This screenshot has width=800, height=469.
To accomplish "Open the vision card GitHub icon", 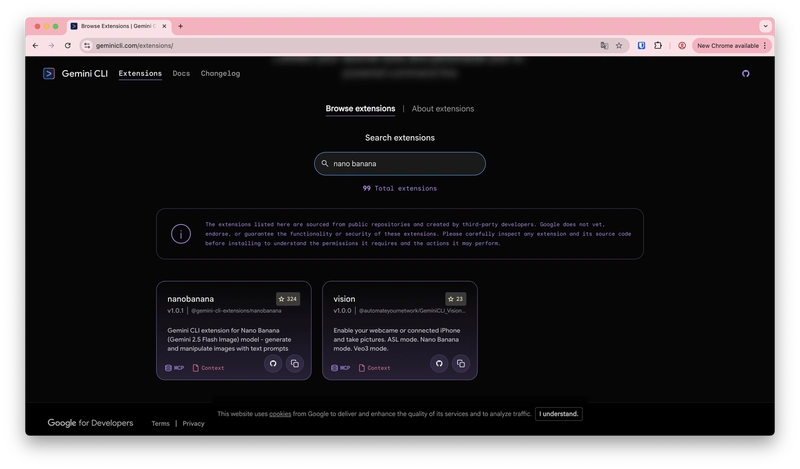I will pyautogui.click(x=439, y=363).
